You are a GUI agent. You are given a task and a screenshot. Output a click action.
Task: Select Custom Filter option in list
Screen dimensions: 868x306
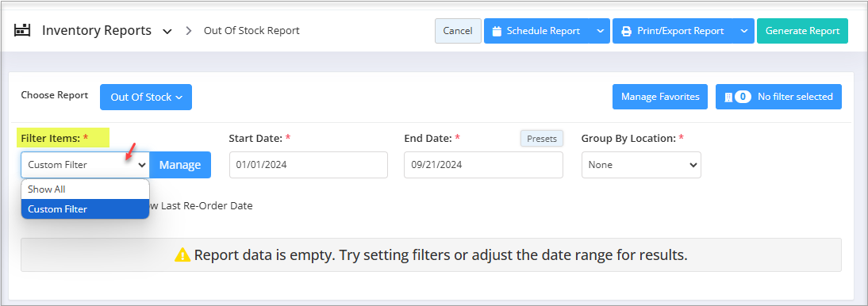85,209
